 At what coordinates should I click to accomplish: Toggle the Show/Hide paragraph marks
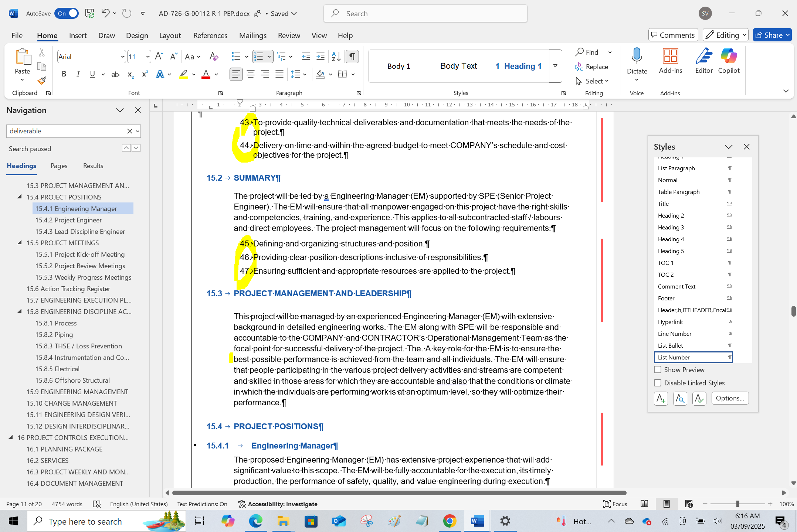pyautogui.click(x=352, y=56)
